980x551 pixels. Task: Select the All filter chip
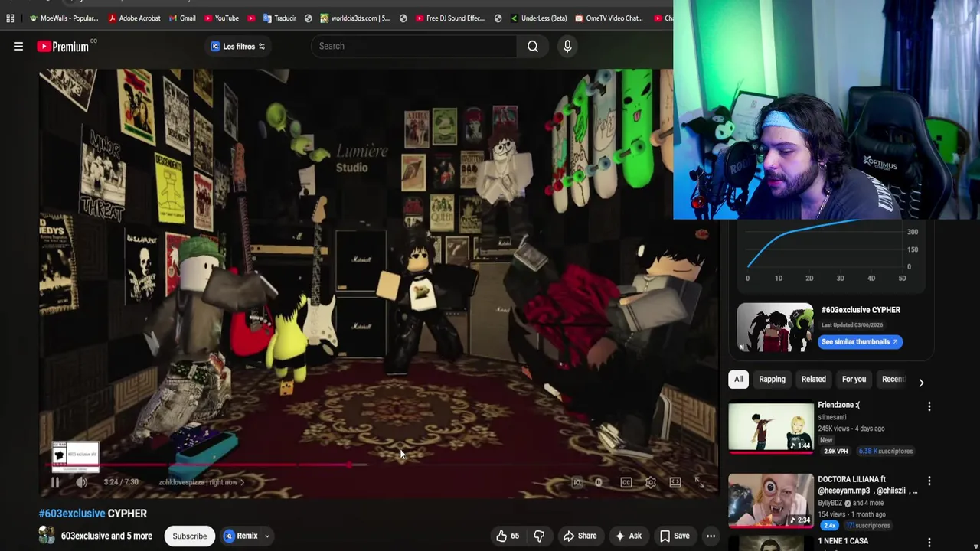(x=738, y=379)
